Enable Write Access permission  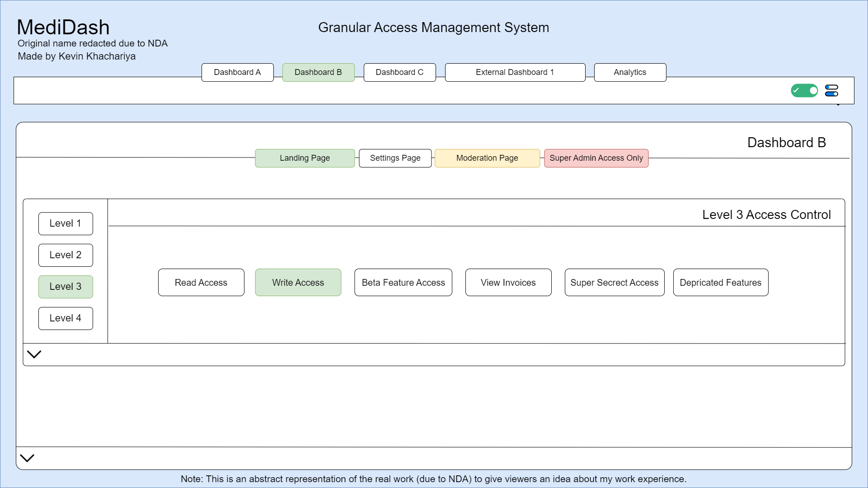pos(298,283)
